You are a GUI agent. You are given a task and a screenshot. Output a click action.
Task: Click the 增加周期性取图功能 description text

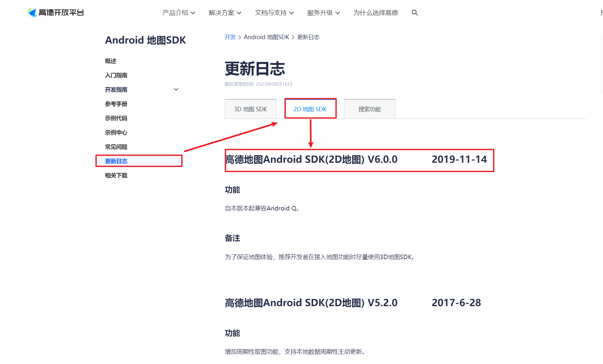296,352
